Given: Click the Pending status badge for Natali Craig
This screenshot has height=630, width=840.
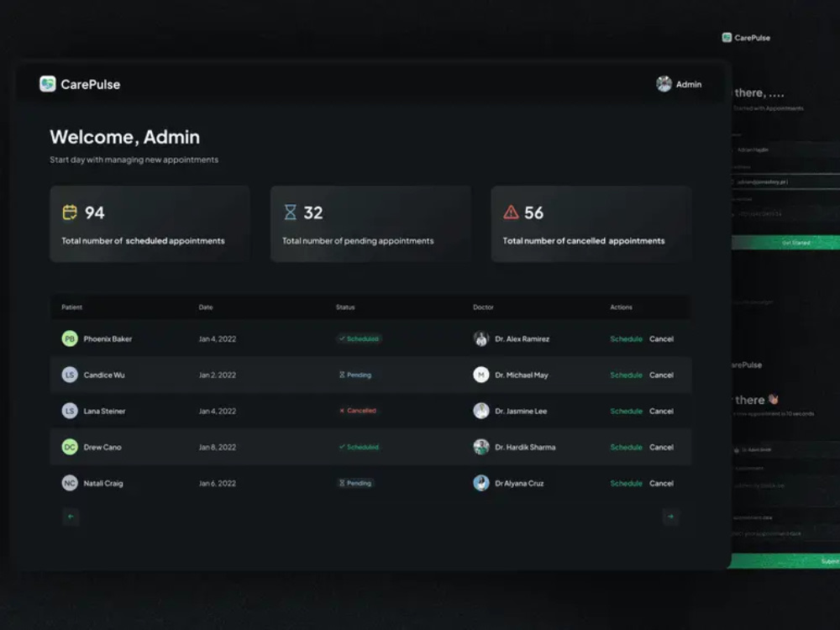Looking at the screenshot, I should pos(355,483).
